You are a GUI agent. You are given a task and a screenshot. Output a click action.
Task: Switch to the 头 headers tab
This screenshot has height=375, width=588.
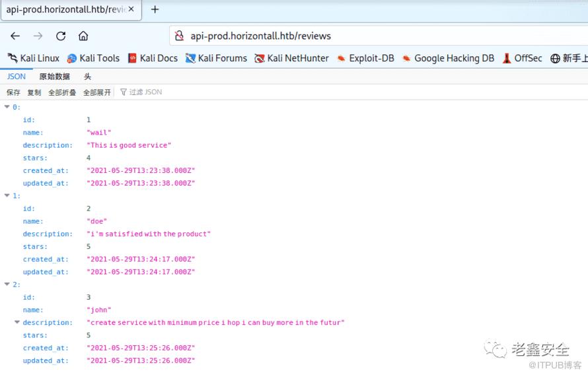pos(87,77)
